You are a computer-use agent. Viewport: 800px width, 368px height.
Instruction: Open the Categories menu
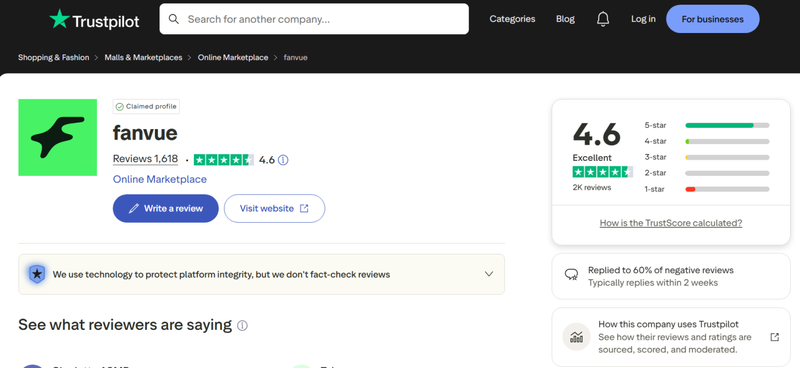point(512,19)
